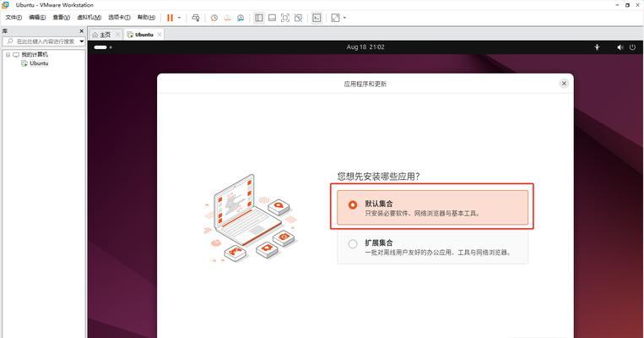The width and height of the screenshot is (644, 338).
Task: Close the 应用程序和更新 installer dialog
Action: [564, 84]
